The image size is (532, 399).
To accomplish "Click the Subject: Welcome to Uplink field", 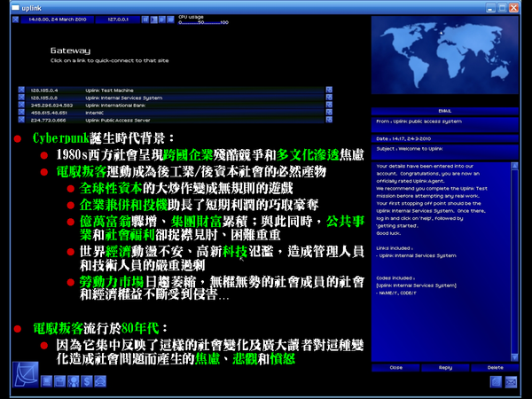I will click(x=445, y=152).
